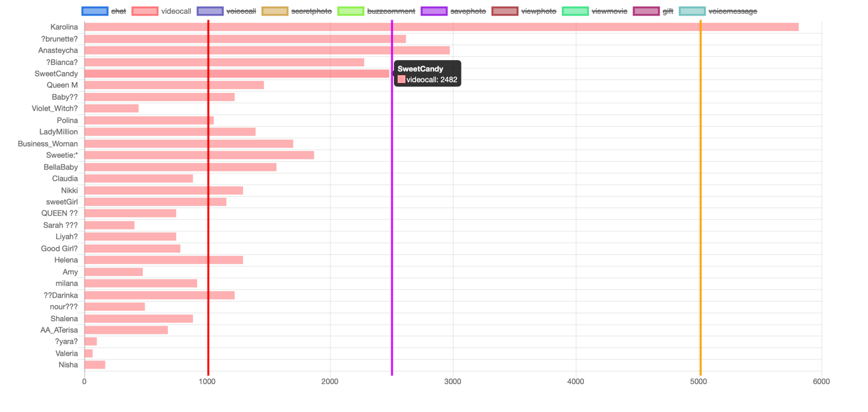Click the Karolina axis label
The image size is (868, 412).
pyautogui.click(x=64, y=27)
